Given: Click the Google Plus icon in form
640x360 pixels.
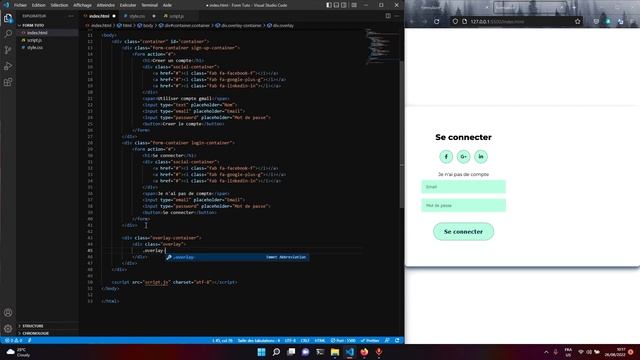Looking at the screenshot, I should coord(463,157).
